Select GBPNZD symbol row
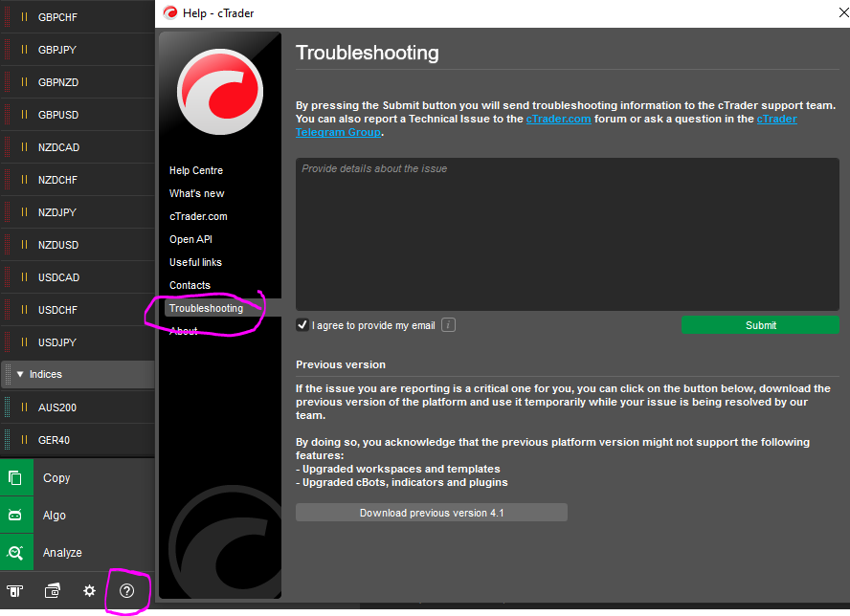This screenshot has height=616, width=850. [78, 82]
